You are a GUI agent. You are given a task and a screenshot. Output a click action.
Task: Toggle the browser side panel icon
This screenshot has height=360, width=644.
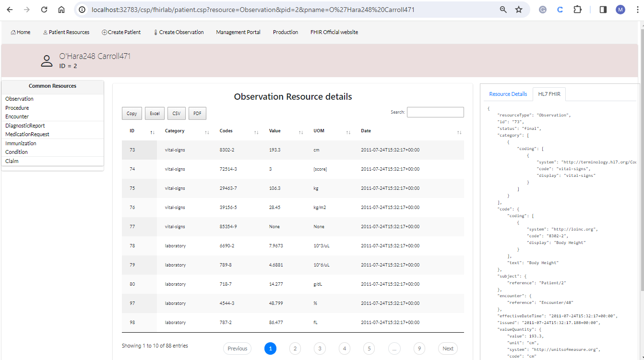coord(603,10)
